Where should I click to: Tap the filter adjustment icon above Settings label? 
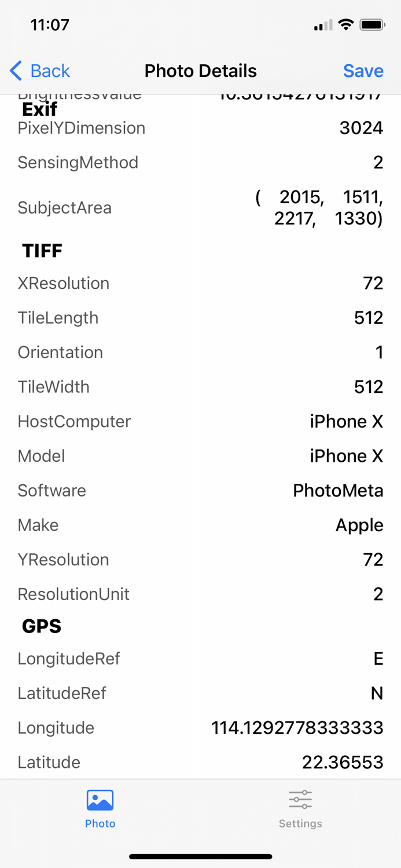point(300,799)
